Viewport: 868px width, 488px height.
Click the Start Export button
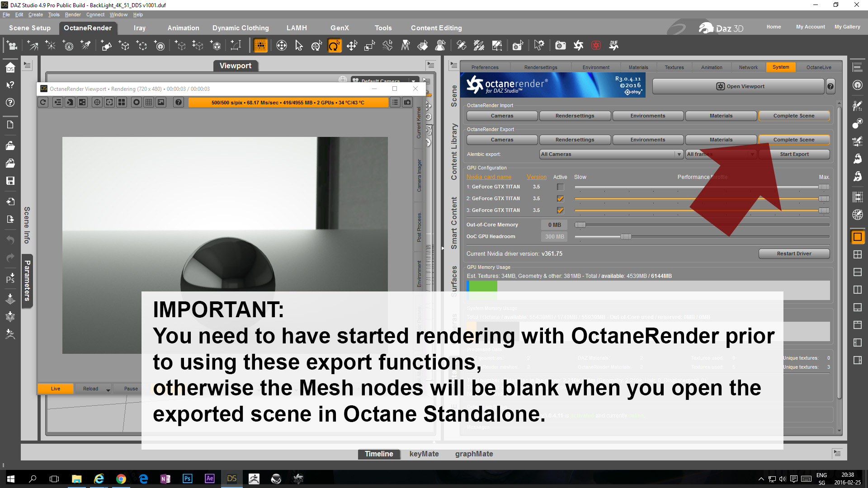(794, 155)
